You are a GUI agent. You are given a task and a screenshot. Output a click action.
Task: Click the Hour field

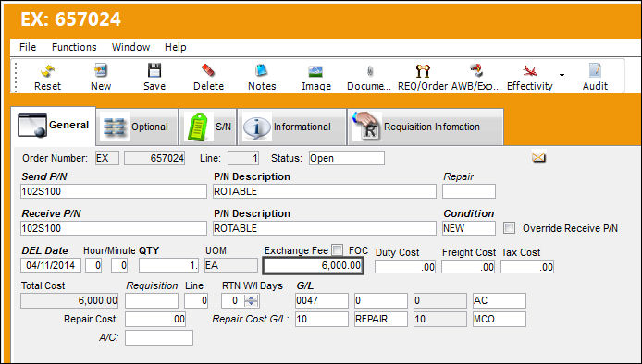(93, 265)
